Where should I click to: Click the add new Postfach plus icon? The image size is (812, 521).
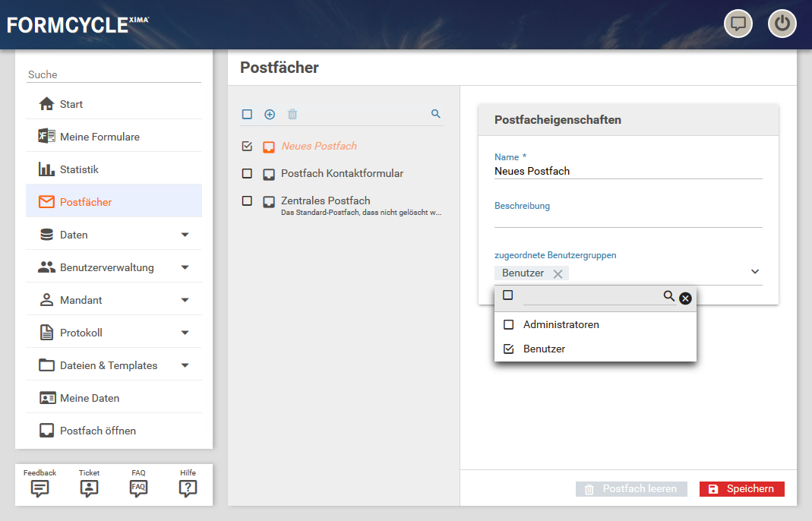(270, 114)
